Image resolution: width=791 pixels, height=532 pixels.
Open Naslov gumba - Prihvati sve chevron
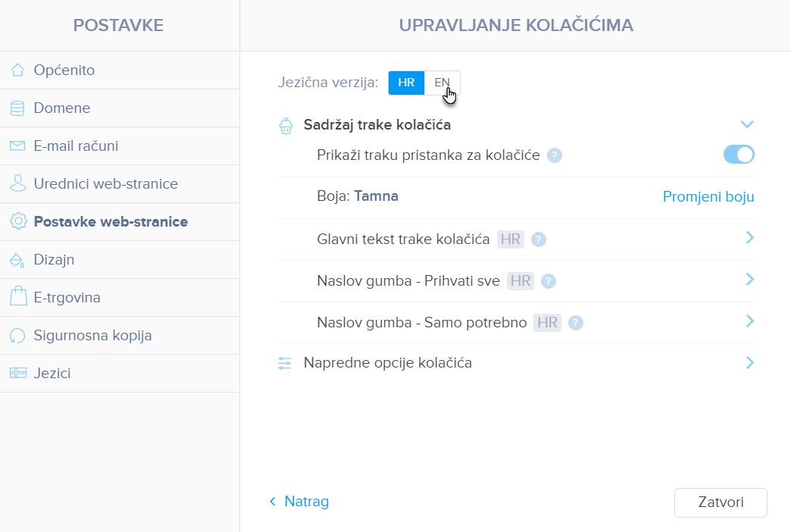click(749, 280)
